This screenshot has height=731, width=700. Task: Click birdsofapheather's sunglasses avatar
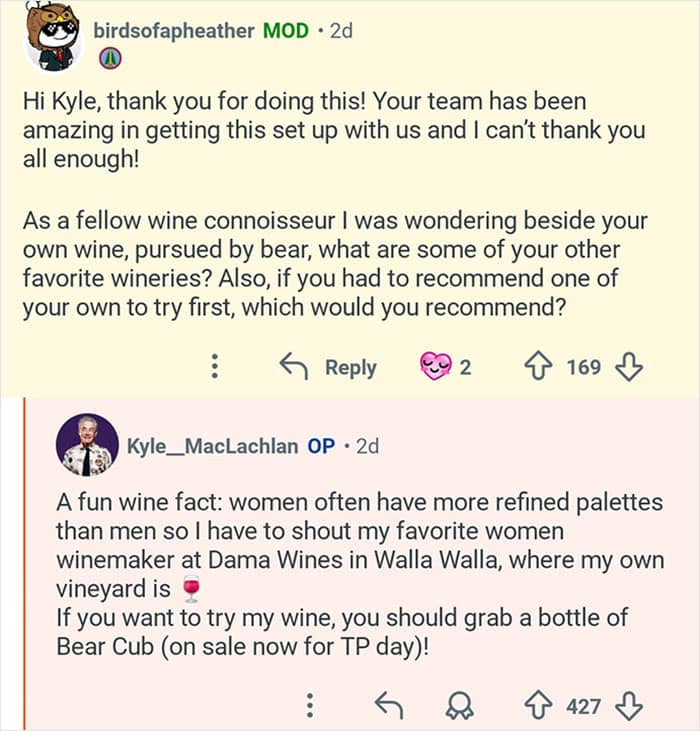point(54,37)
